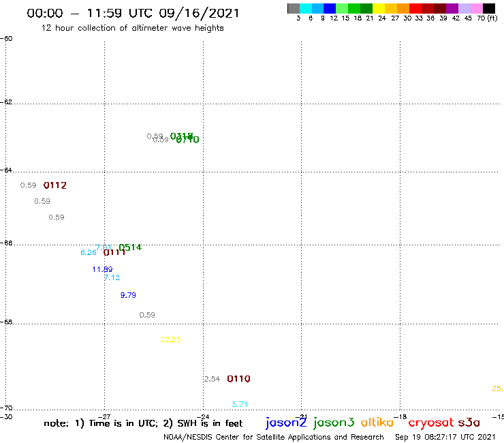Click the -64 latitude axis label
504x443 pixels.
(6, 170)
